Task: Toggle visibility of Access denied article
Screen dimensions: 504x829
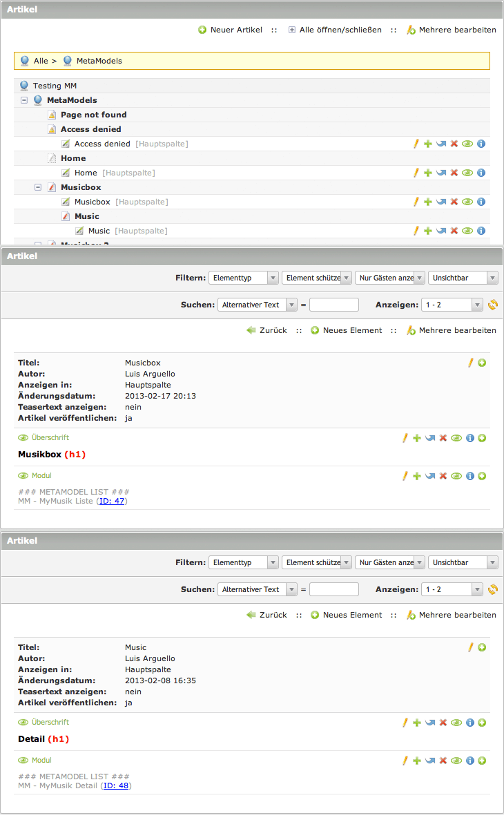Action: click(467, 144)
